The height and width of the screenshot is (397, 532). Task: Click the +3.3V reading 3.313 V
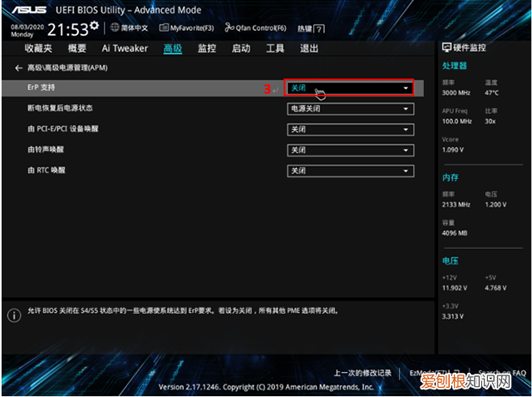[453, 316]
